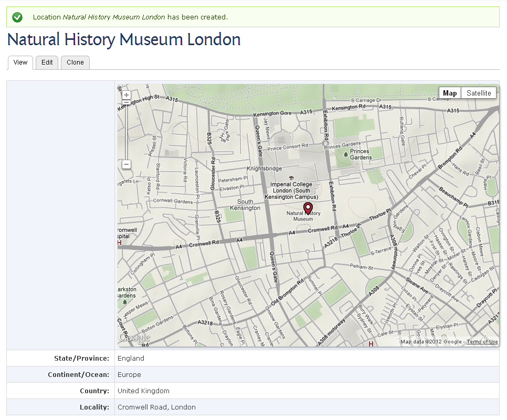Click the South Kensington map label
The width and height of the screenshot is (507, 420).
point(245,205)
